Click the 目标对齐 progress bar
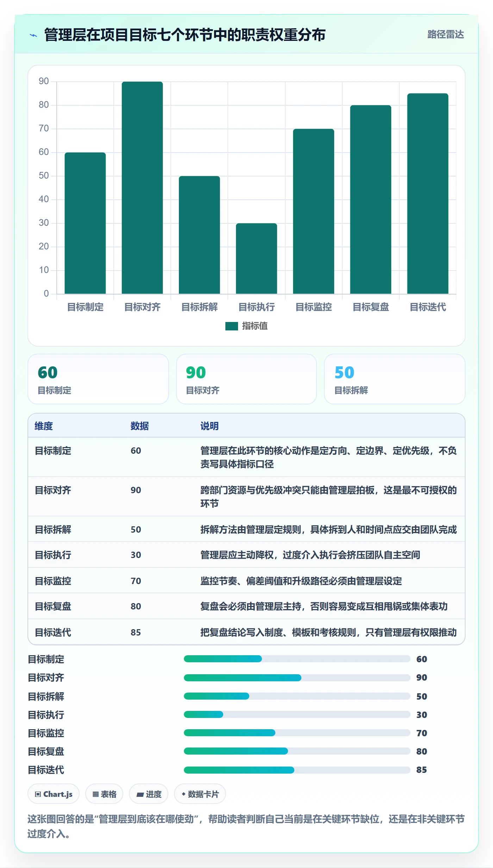This screenshot has height=868, width=493. click(297, 678)
